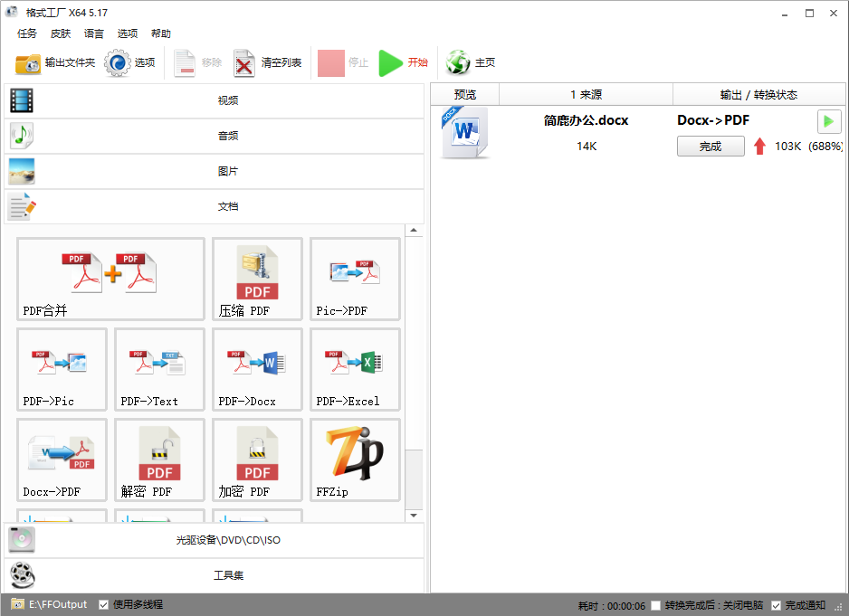Viewport: 849px width, 616px height.
Task: Choose the Pic->PDF converter
Action: 355,279
